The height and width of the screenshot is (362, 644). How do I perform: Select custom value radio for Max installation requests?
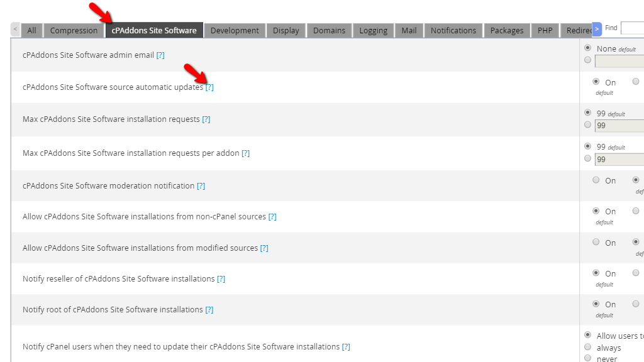tap(588, 125)
